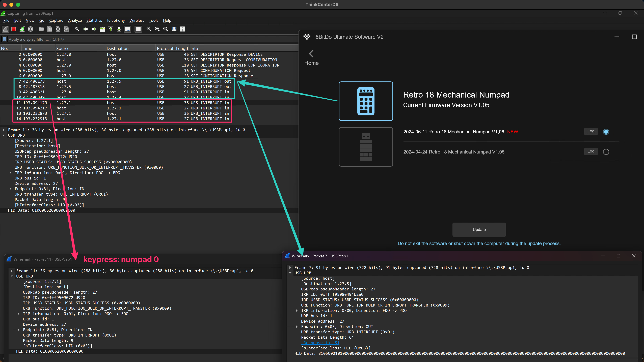Open the Wireless menu
The height and width of the screenshot is (362, 644).
coord(137,20)
